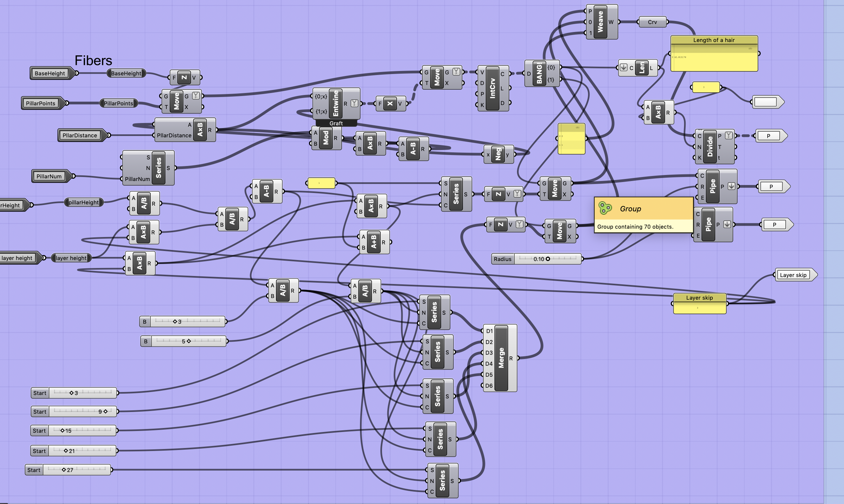
Task: Click the Entwine component
Action: (x=336, y=103)
